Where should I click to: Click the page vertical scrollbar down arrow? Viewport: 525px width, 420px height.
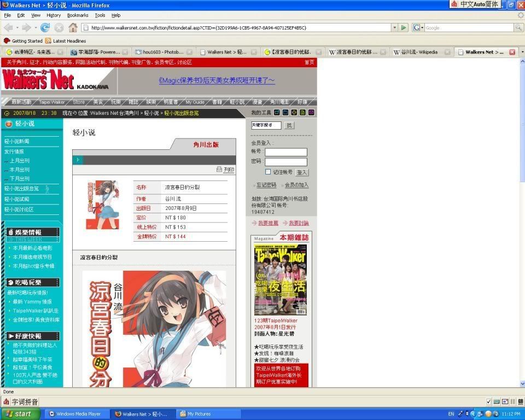tap(522, 383)
